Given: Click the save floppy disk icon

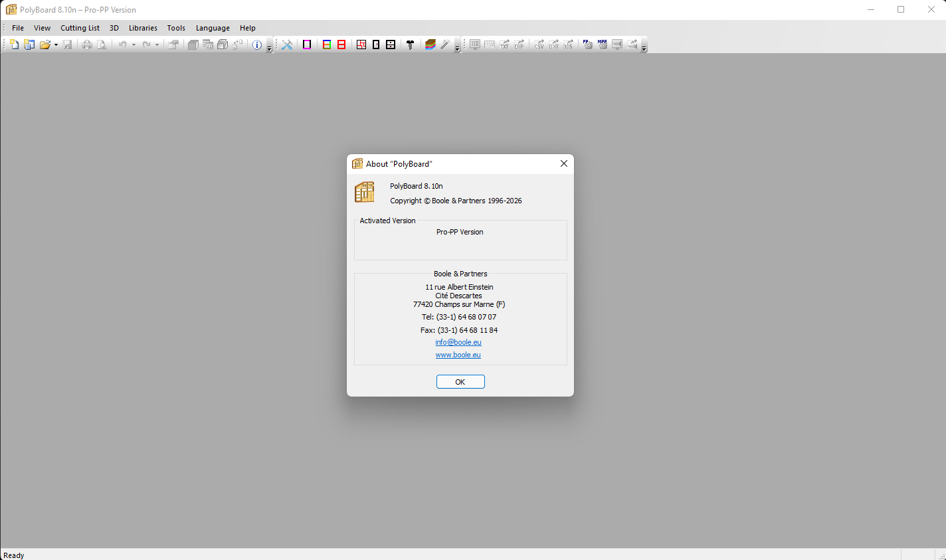Looking at the screenshot, I should coord(67,45).
